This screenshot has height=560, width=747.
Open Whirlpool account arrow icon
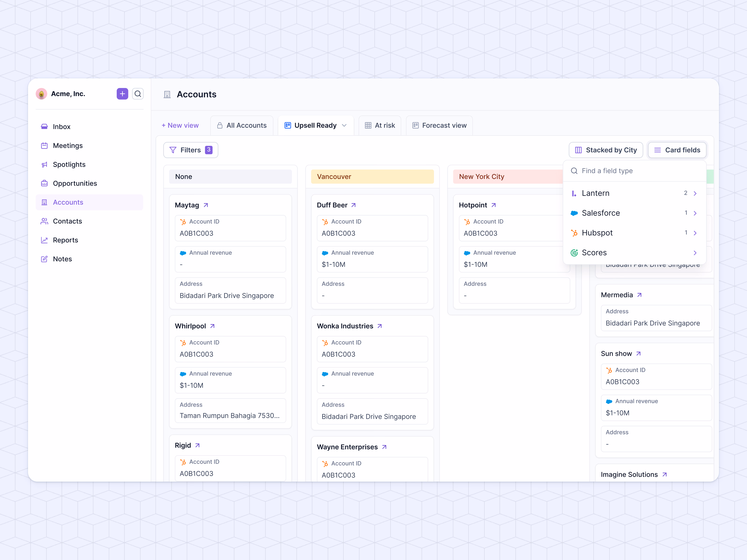[x=212, y=326]
